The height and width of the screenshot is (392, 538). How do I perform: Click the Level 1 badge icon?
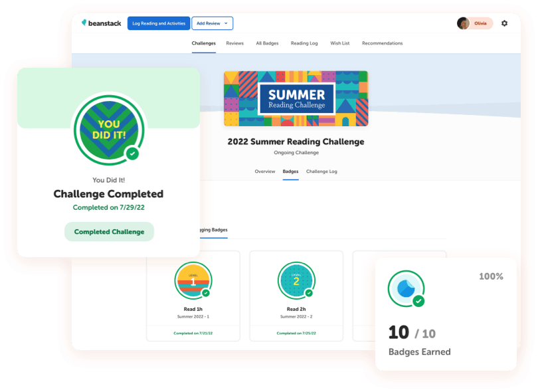pyautogui.click(x=193, y=281)
